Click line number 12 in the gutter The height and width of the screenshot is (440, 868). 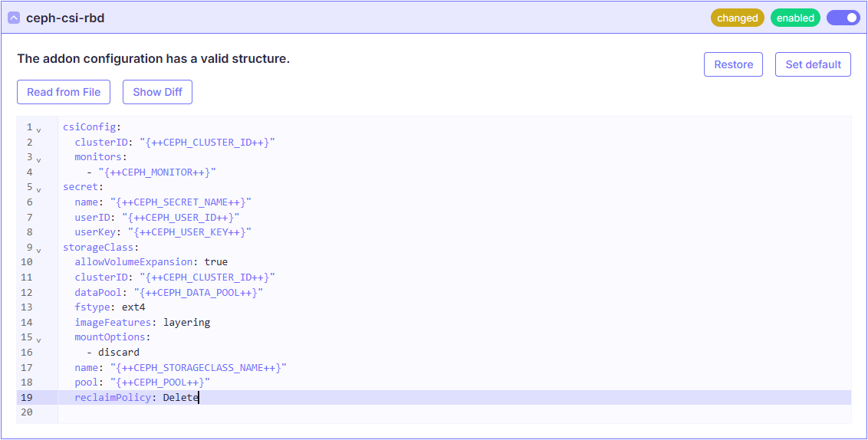[28, 292]
